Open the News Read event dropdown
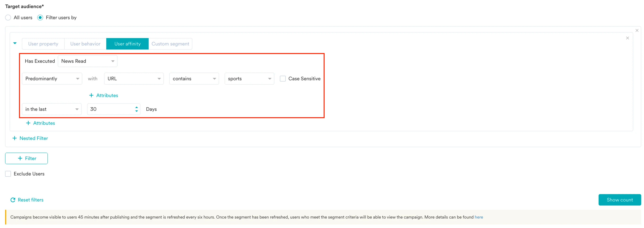The image size is (644, 228). coord(88,61)
